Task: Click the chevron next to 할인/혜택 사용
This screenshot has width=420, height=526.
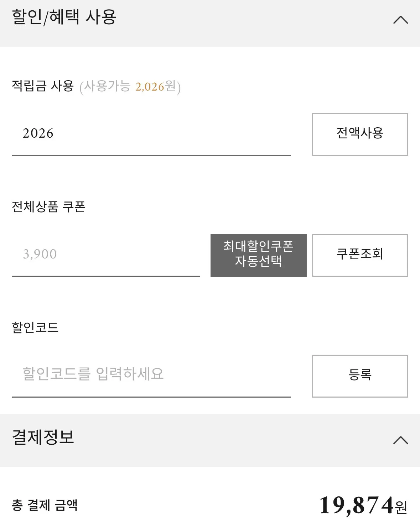Action: (x=400, y=20)
